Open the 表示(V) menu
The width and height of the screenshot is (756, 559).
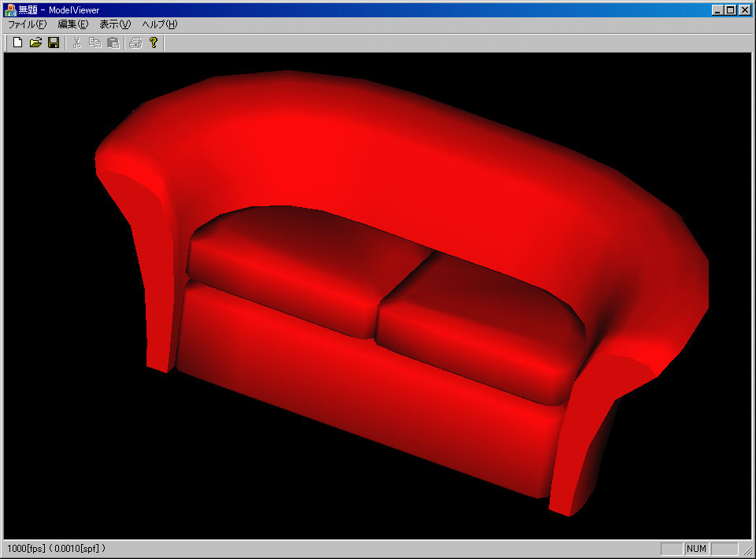115,24
